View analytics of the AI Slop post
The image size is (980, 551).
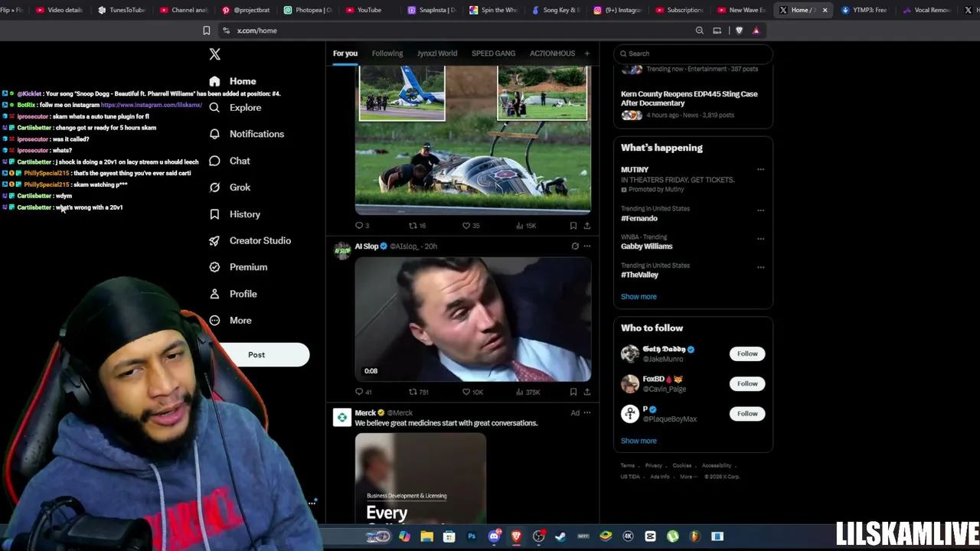coord(528,392)
